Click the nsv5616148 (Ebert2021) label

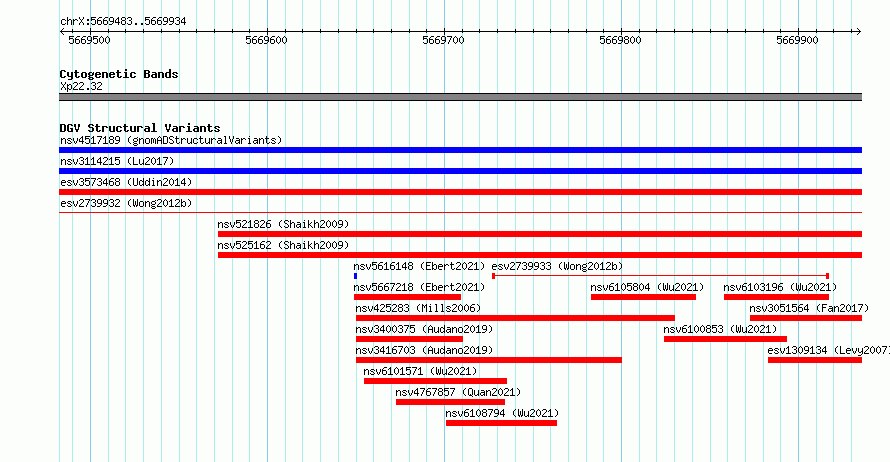[x=419, y=266]
